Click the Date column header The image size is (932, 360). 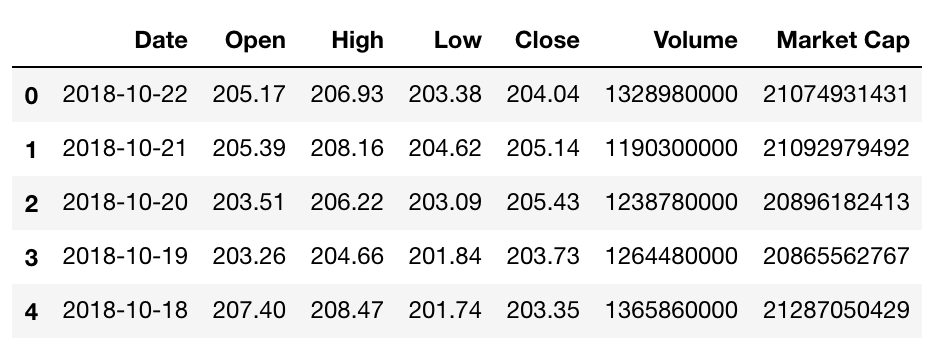[x=161, y=40]
